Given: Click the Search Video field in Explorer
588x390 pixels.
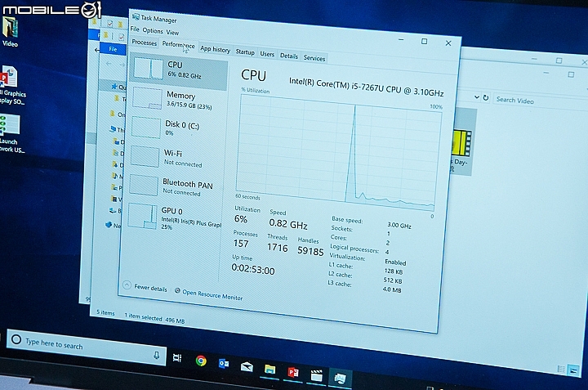Looking at the screenshot, I should [539, 102].
